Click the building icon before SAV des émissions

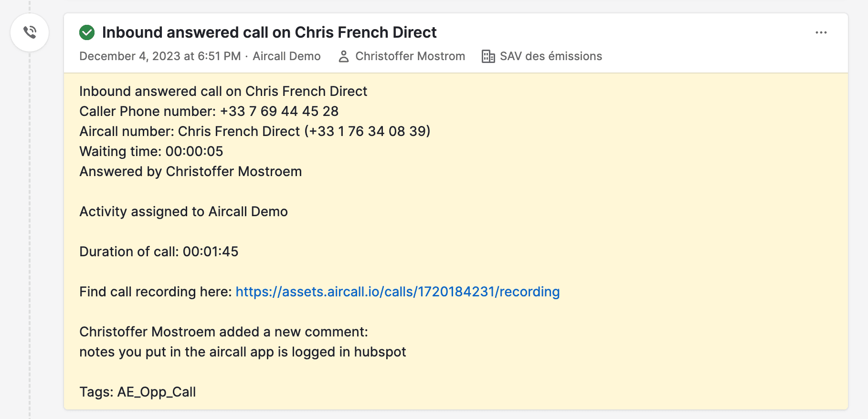[x=488, y=56]
